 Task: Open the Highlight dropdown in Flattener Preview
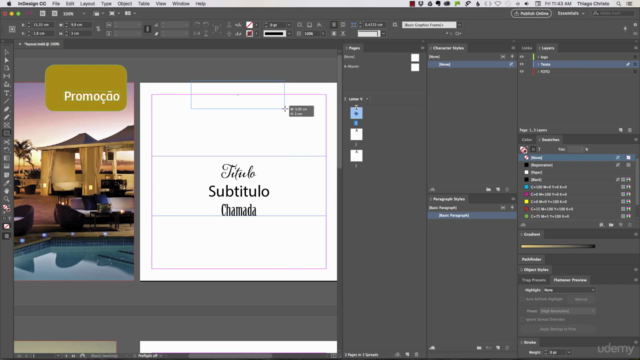click(x=569, y=290)
